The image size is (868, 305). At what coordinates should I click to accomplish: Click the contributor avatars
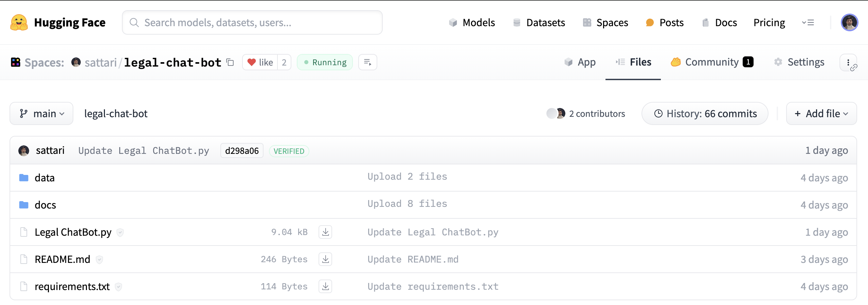(x=556, y=113)
